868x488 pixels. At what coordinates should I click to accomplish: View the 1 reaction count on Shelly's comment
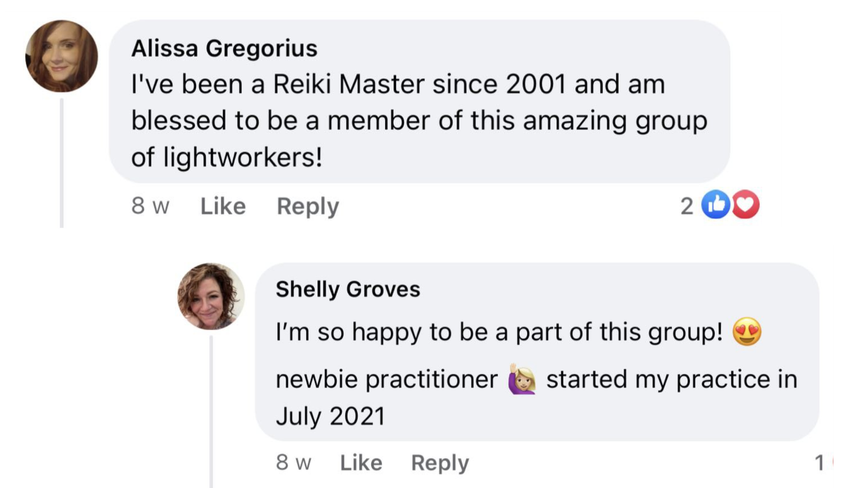[x=820, y=463]
